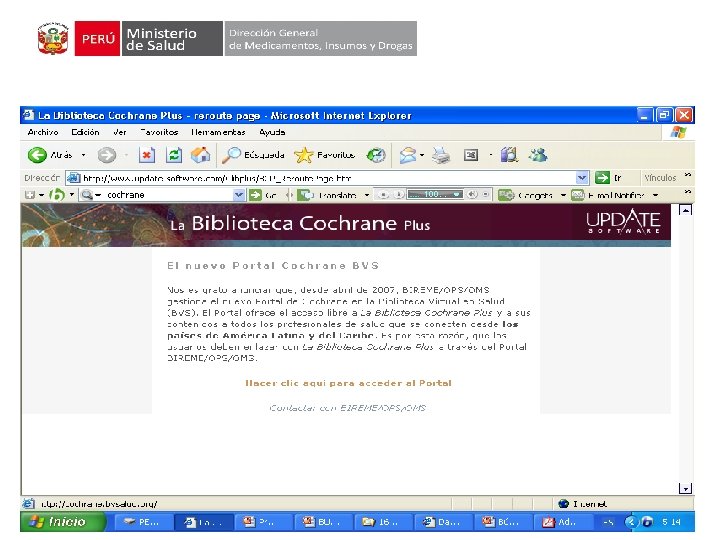Stop page loading with red X icon
Viewport: 720px width, 540px height.
(146, 155)
